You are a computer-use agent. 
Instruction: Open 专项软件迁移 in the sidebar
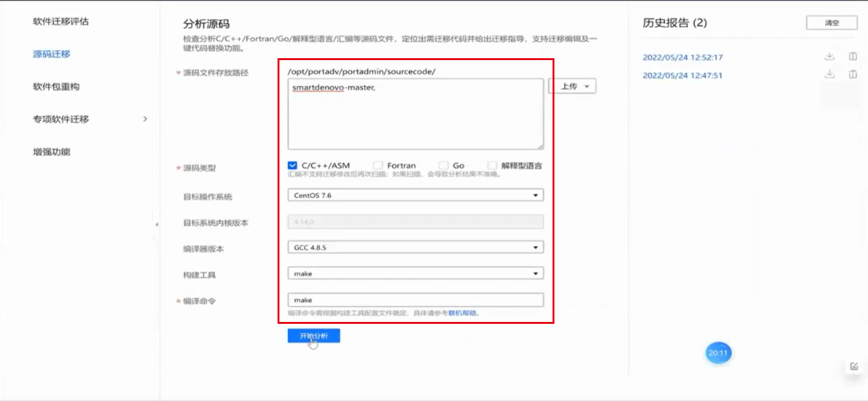click(61, 119)
